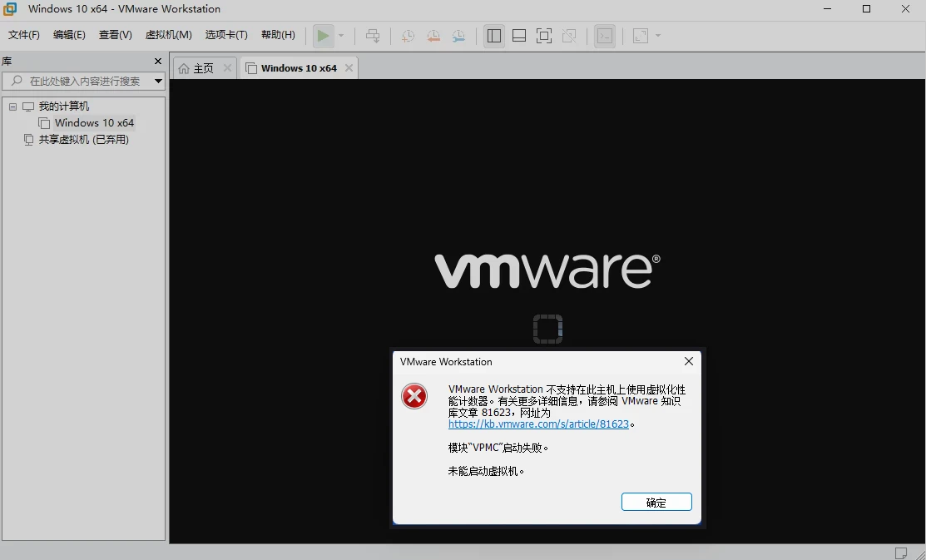This screenshot has width=926, height=560.
Task: Click Send Ctrl+Alt+Del toolbar icon
Action: (x=373, y=36)
